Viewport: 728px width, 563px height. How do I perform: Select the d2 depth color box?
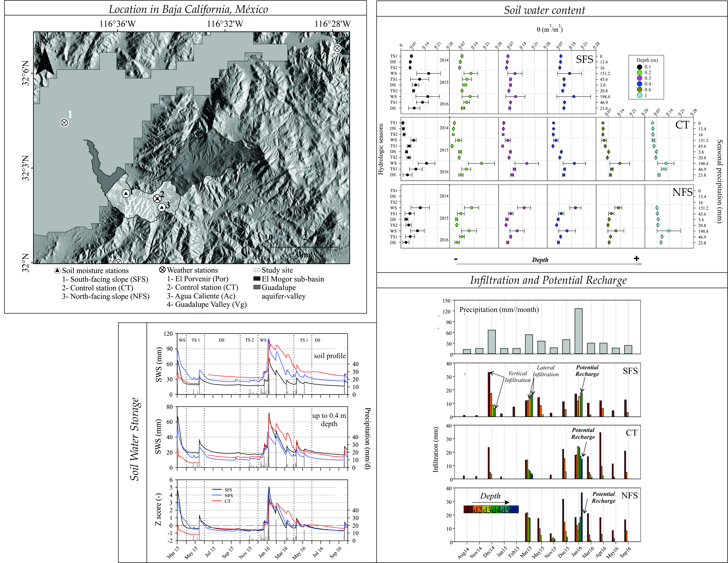477,510
